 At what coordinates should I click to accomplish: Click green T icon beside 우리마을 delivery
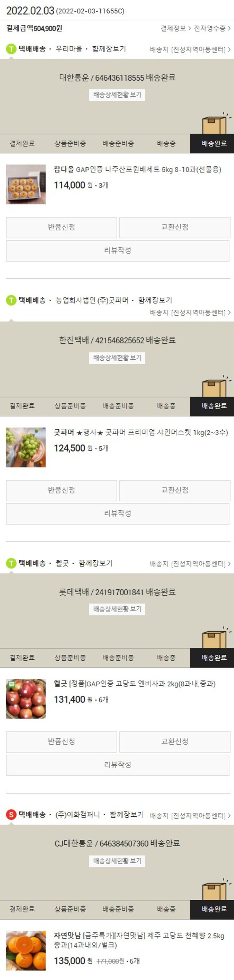pos(11,49)
